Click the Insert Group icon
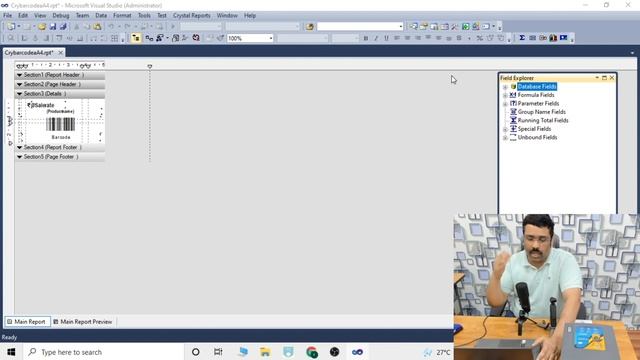The width and height of the screenshot is (640, 360). [532, 38]
